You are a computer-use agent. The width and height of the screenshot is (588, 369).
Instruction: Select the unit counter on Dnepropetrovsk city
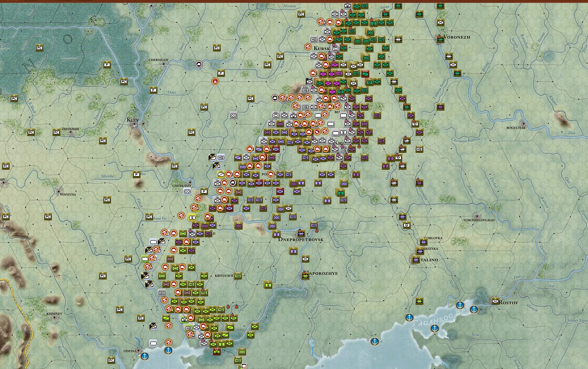click(301, 233)
